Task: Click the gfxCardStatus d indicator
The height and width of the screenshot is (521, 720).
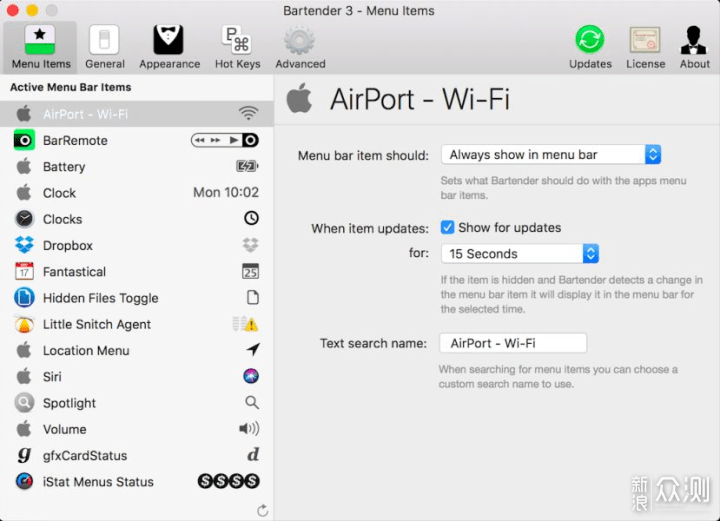Action: tap(253, 454)
